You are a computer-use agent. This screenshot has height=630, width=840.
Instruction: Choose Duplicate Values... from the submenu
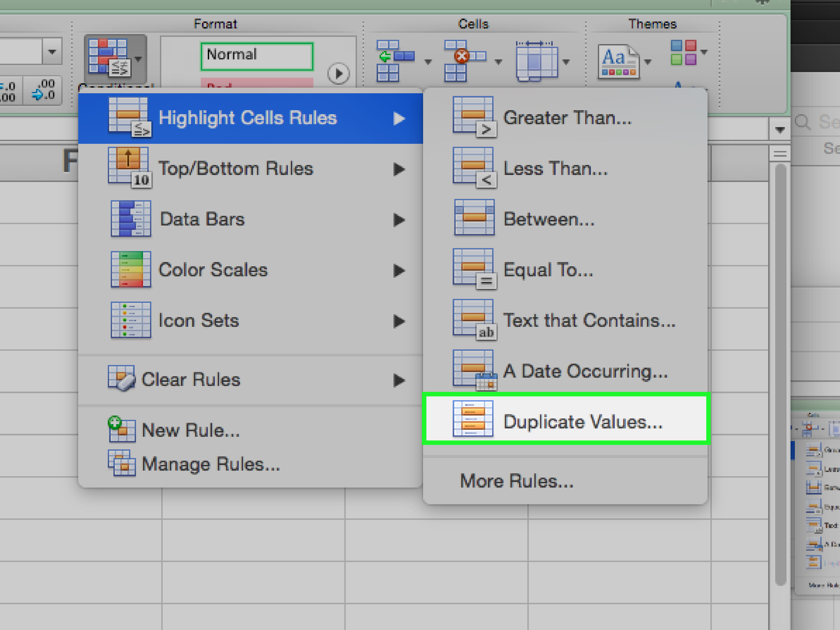(x=566, y=418)
